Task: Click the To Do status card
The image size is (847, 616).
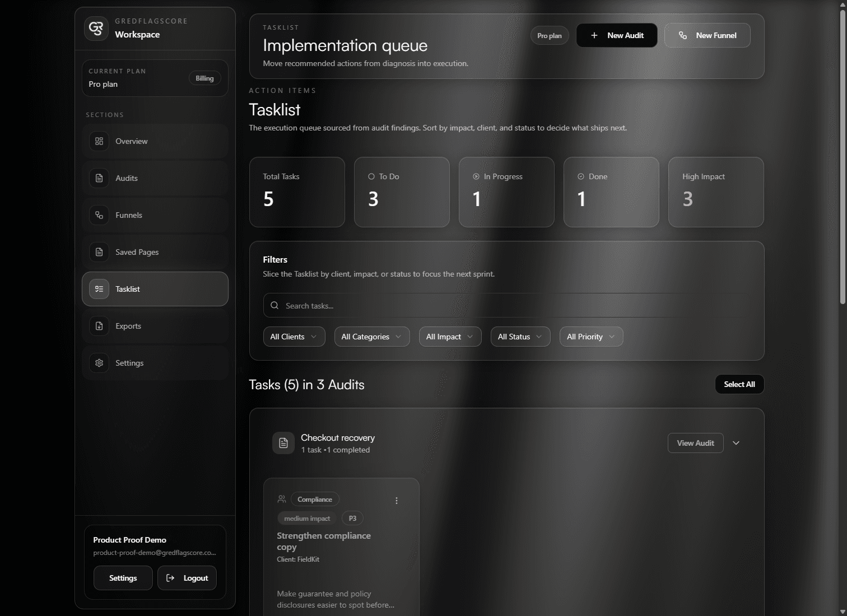Action: pyautogui.click(x=402, y=192)
